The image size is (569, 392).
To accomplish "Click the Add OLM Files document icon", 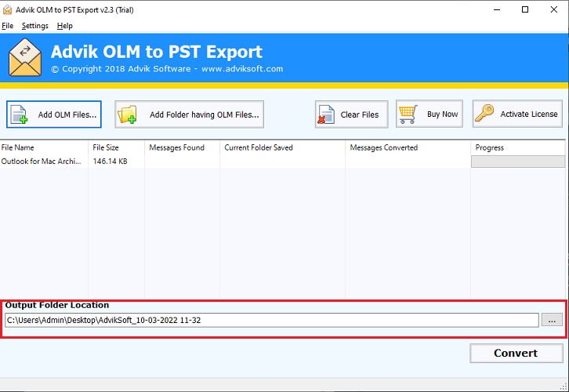I will (19, 114).
